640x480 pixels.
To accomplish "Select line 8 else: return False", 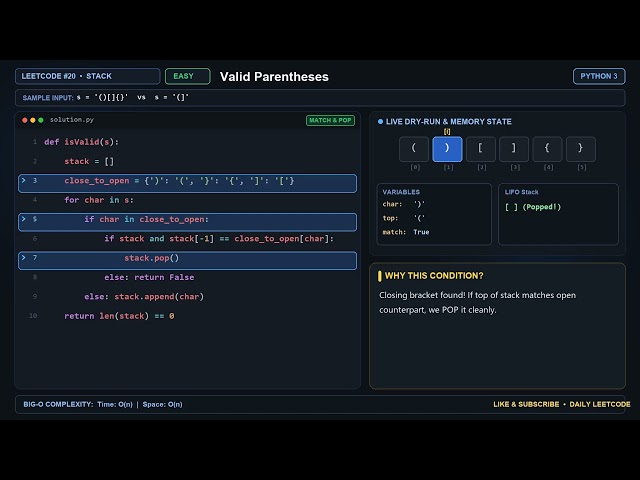I will pos(149,278).
